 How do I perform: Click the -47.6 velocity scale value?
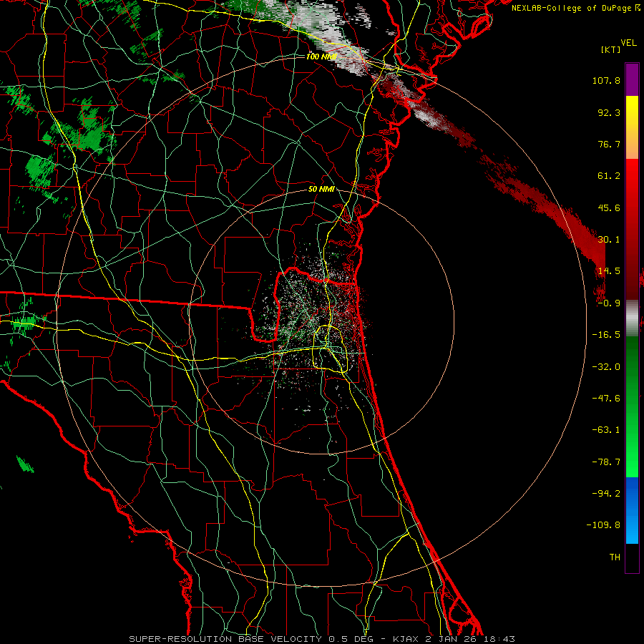point(606,399)
